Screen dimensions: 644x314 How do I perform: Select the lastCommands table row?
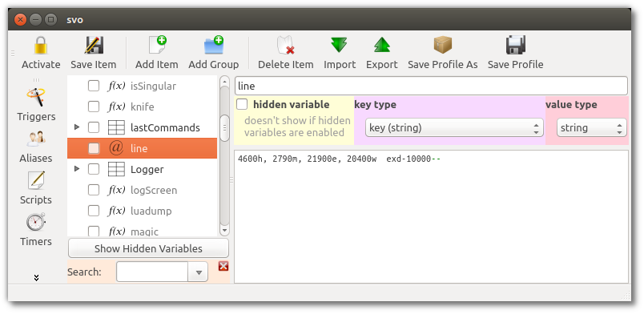(142, 127)
